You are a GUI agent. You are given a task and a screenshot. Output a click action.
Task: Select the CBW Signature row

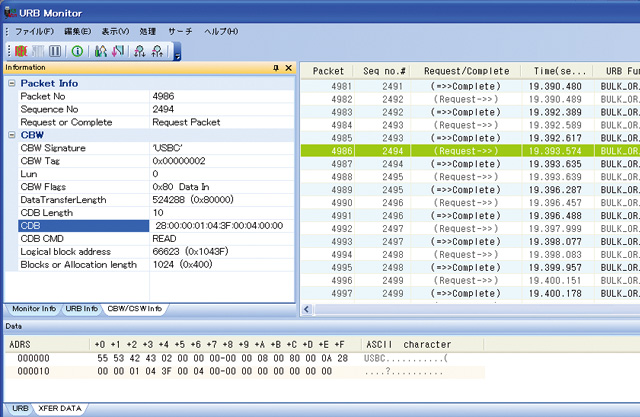(x=156, y=148)
